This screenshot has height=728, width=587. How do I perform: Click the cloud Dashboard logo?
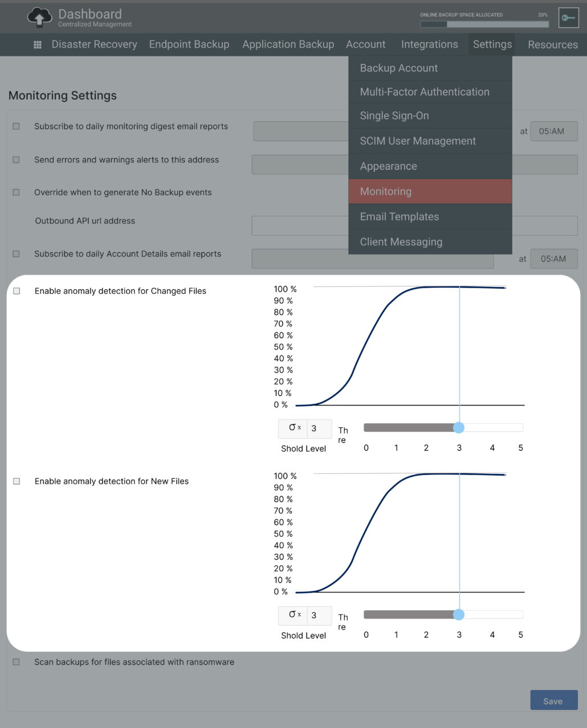(x=39, y=17)
